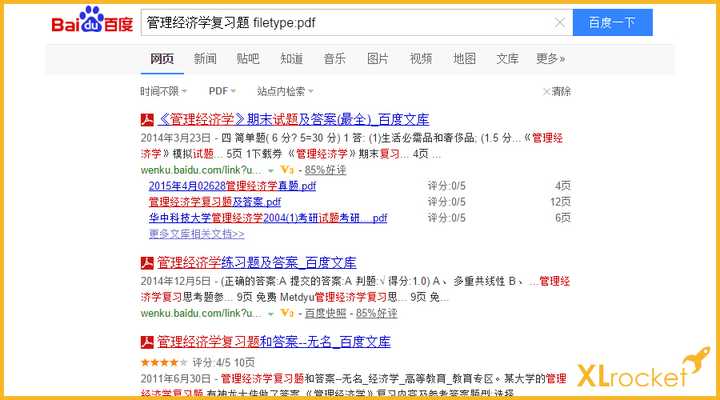Viewport: 720px width, 400px height.
Task: Open 管理经济学复习题和答案--无名_百度文库 result
Action: point(274,342)
